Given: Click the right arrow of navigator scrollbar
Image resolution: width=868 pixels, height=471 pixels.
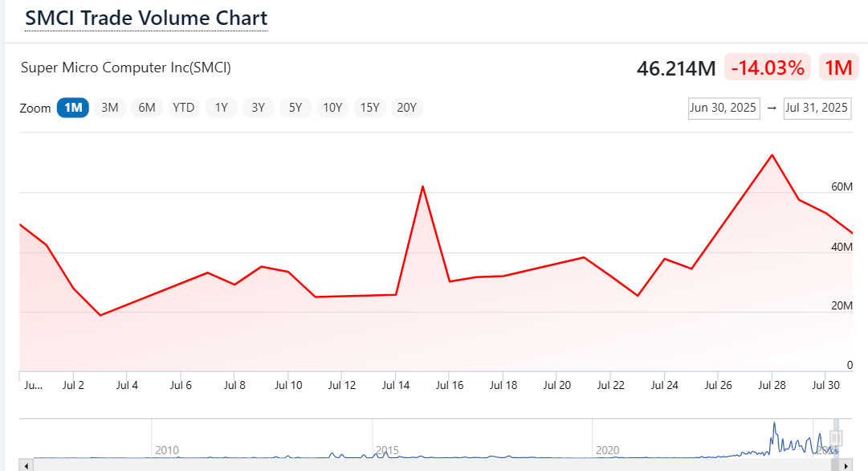Looking at the screenshot, I should tap(846, 465).
